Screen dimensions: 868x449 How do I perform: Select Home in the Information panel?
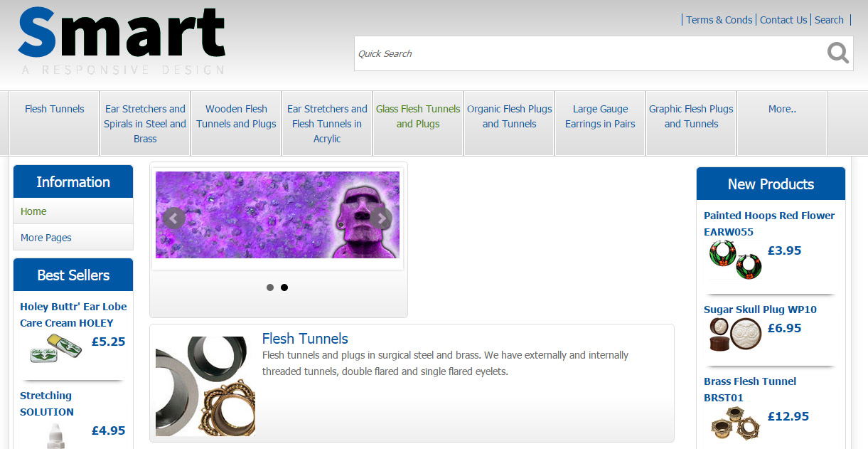click(x=33, y=211)
